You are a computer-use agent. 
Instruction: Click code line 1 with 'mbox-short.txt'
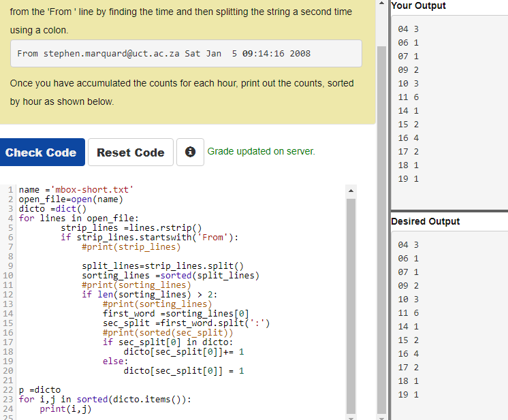[76, 189]
